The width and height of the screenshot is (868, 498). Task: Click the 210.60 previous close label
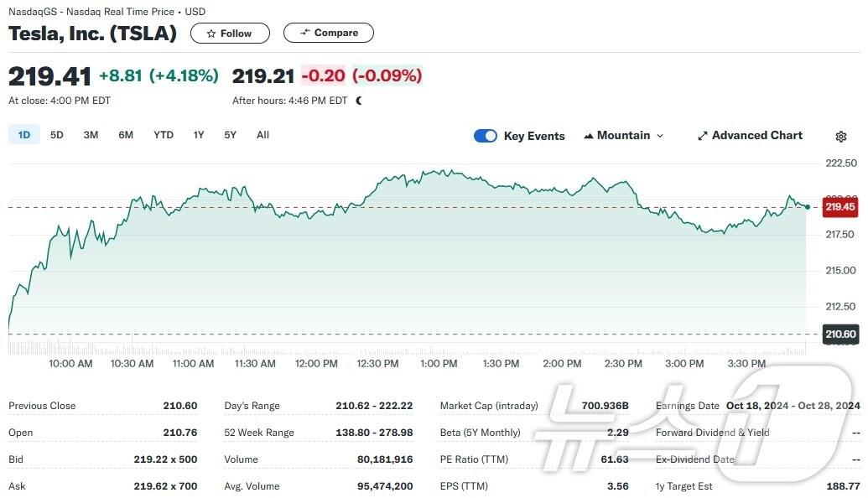839,335
